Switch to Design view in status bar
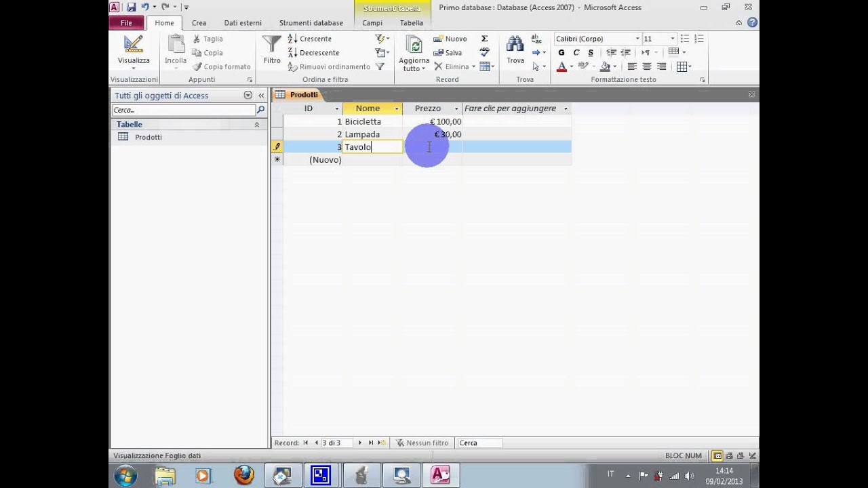Screen dimensions: 868x488 click(753, 456)
